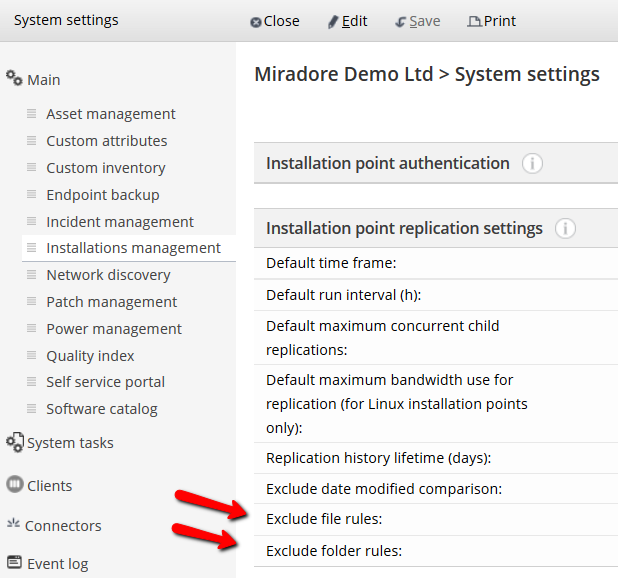Click the Main gears icon
Image resolution: width=618 pixels, height=578 pixels.
point(14,79)
